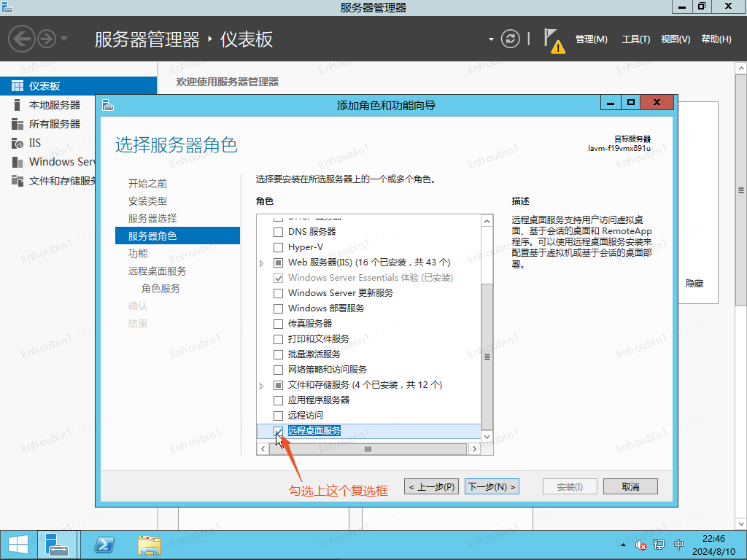Check the 应用程序服务器 checkbox
The height and width of the screenshot is (560, 747).
[278, 400]
